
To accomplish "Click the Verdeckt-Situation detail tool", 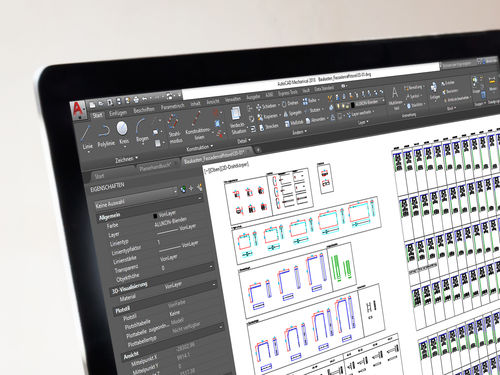I will coord(237,120).
